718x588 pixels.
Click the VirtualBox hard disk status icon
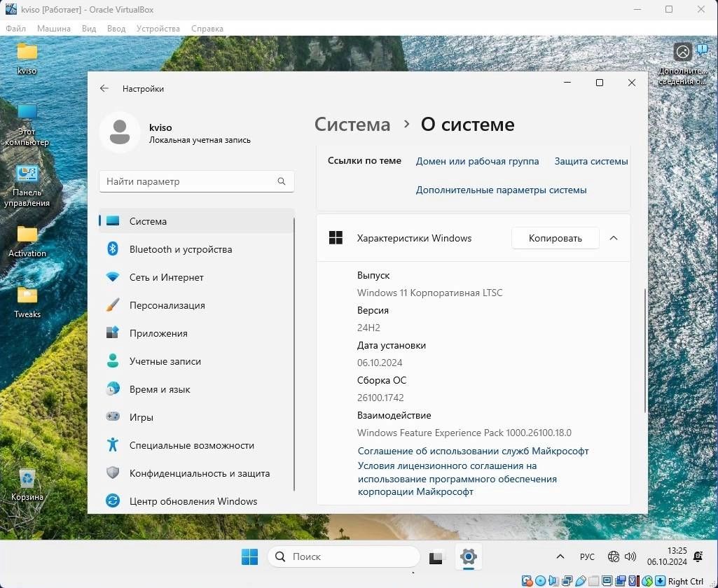click(527, 581)
